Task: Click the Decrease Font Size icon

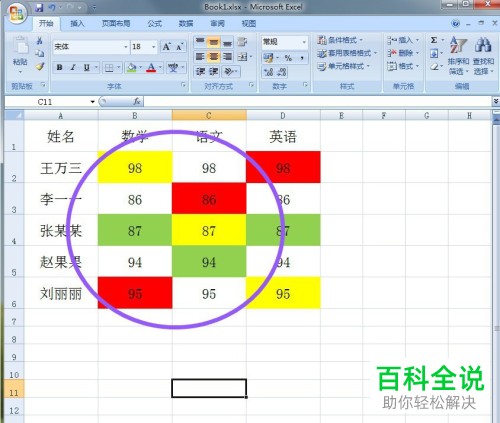Action: (x=179, y=47)
